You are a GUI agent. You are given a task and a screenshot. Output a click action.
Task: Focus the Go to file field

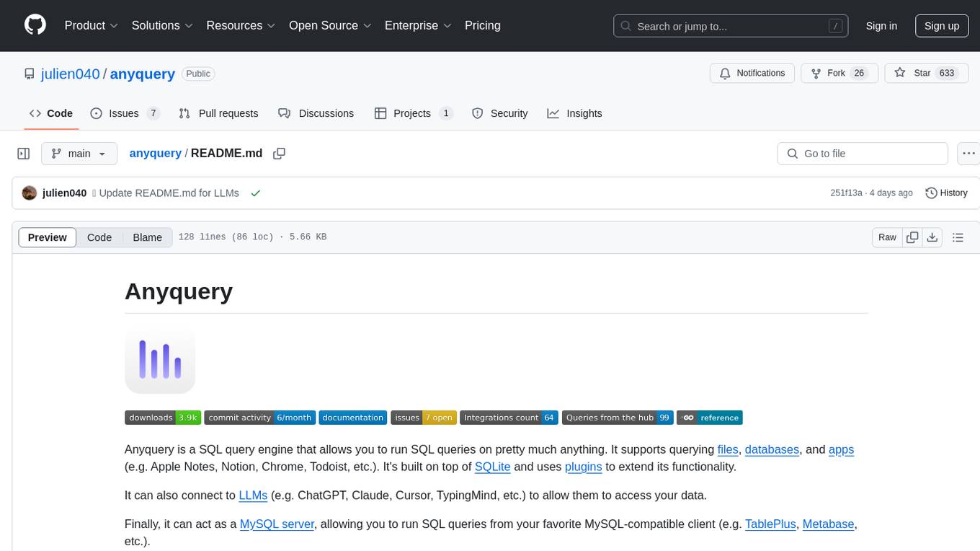[x=863, y=154]
